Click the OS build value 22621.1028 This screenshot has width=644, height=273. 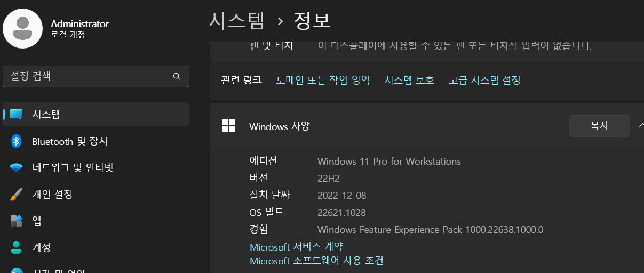[x=341, y=213]
